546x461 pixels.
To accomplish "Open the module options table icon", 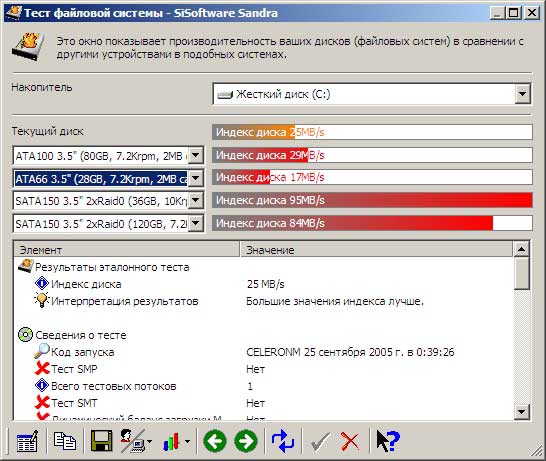I will [27, 441].
